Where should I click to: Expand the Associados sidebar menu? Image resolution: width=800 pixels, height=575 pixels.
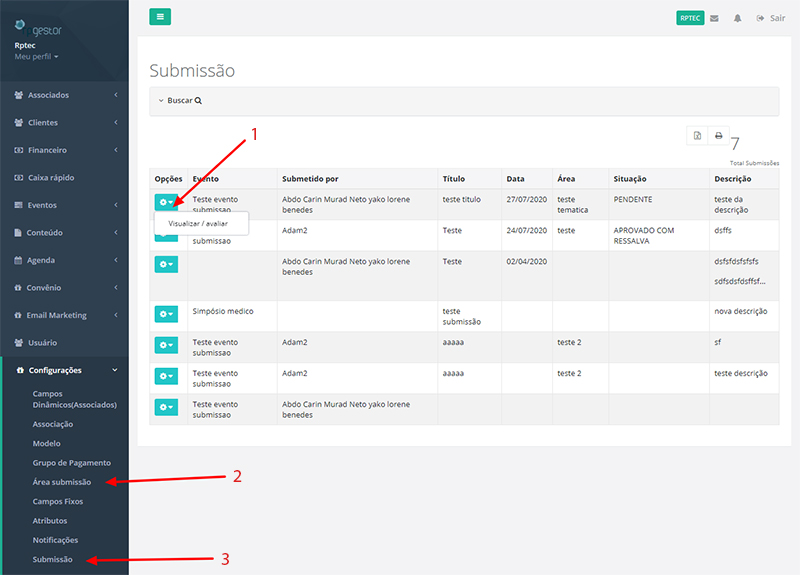click(x=64, y=95)
